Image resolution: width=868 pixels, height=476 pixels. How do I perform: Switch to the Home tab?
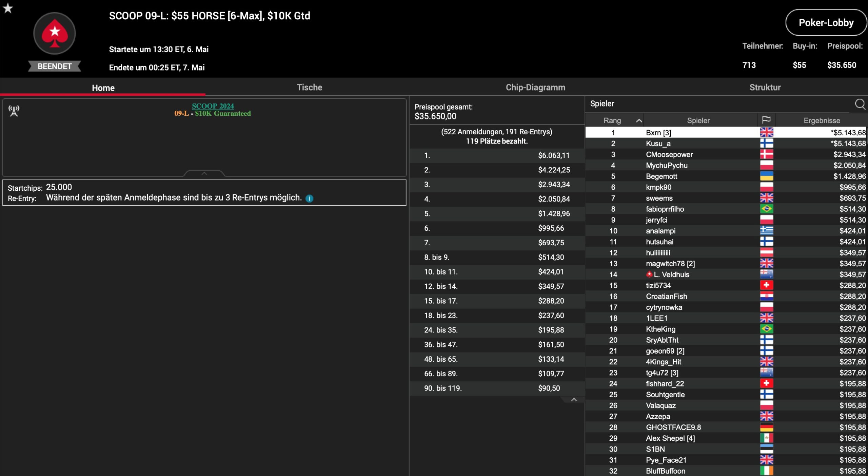[103, 88]
